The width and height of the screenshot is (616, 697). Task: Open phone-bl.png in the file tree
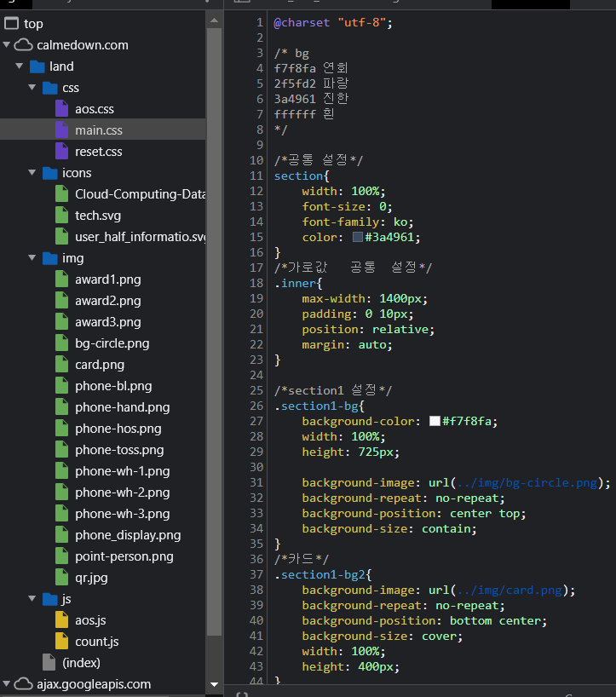coord(113,386)
